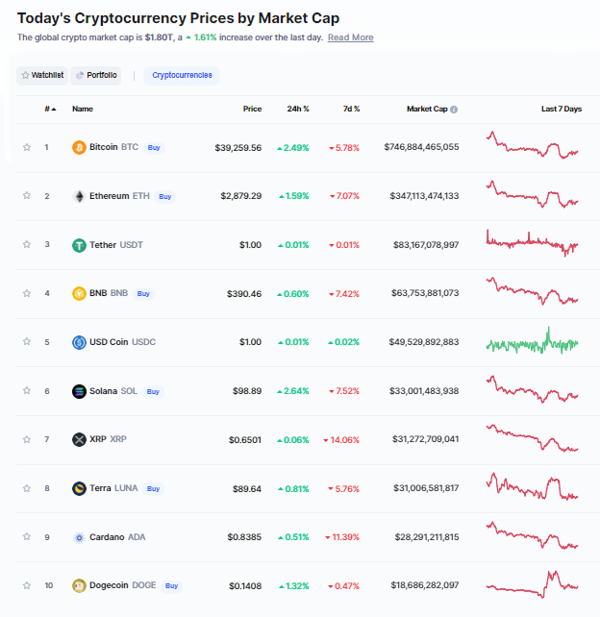The height and width of the screenshot is (617, 600).
Task: Toggle the watchlist star for BNB
Action: pos(27,293)
